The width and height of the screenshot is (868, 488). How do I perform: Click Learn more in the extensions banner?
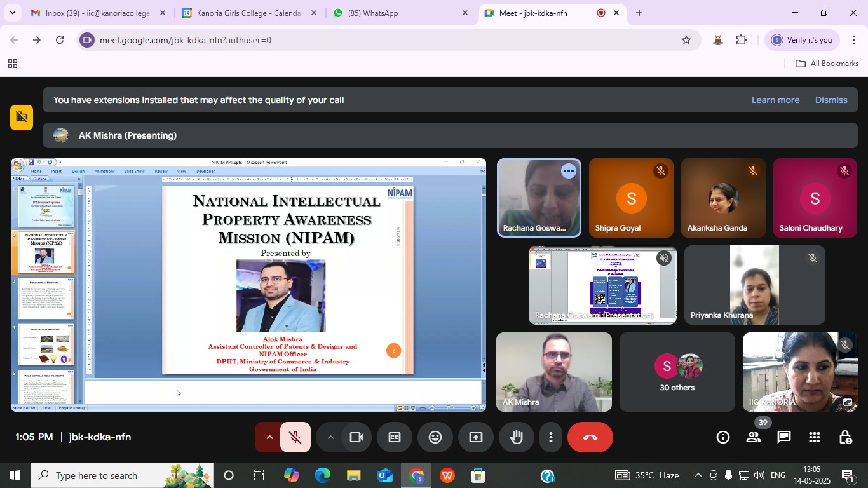tap(775, 100)
